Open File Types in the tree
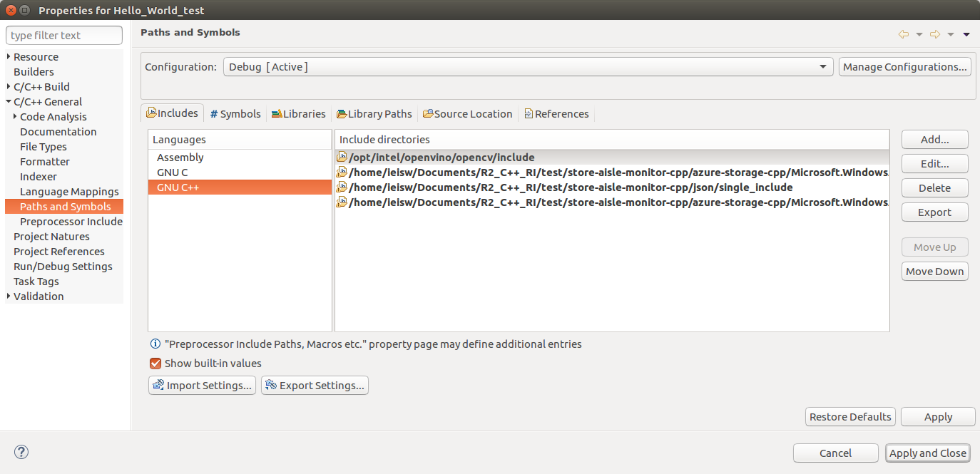The image size is (980, 474). coord(43,146)
